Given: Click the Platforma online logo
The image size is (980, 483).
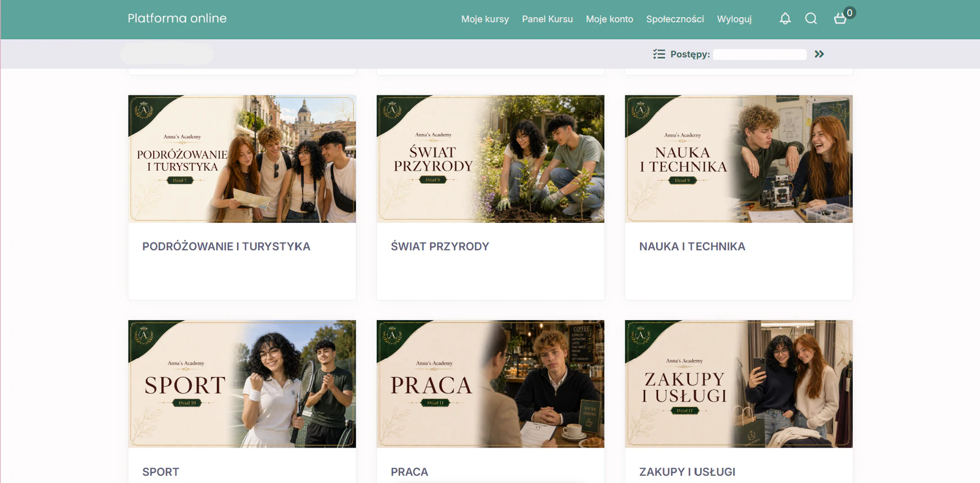Looking at the screenshot, I should [x=177, y=18].
